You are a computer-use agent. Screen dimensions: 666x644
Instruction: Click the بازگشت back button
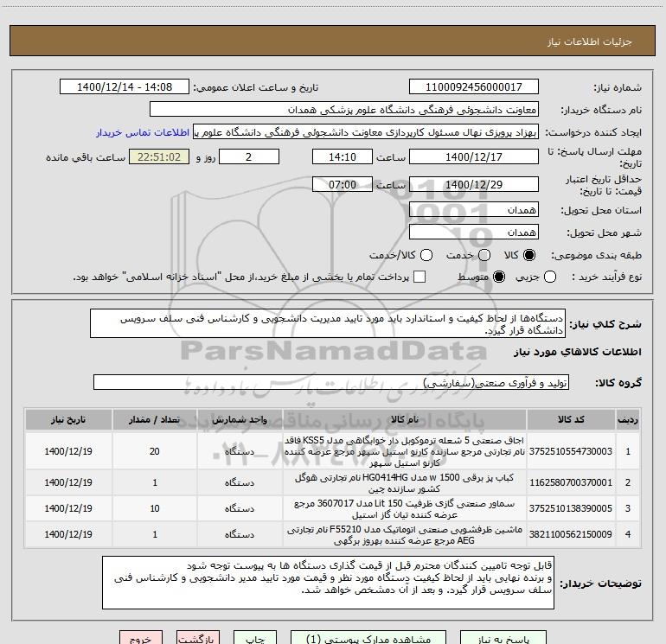pos(198,638)
